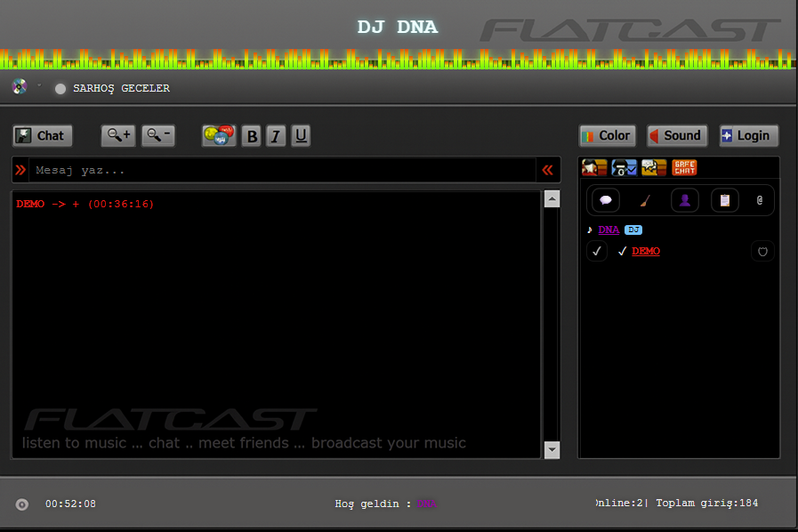Click the broom clear icon

(646, 200)
